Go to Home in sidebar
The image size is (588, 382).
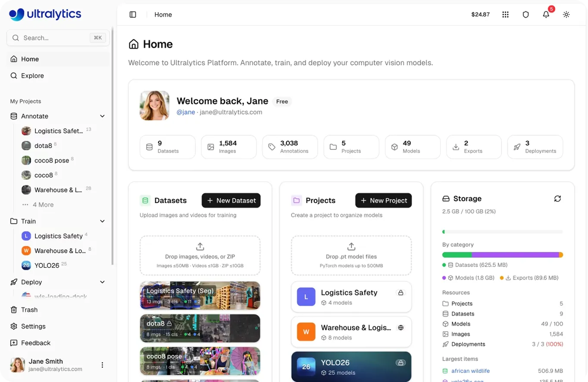(x=58, y=59)
